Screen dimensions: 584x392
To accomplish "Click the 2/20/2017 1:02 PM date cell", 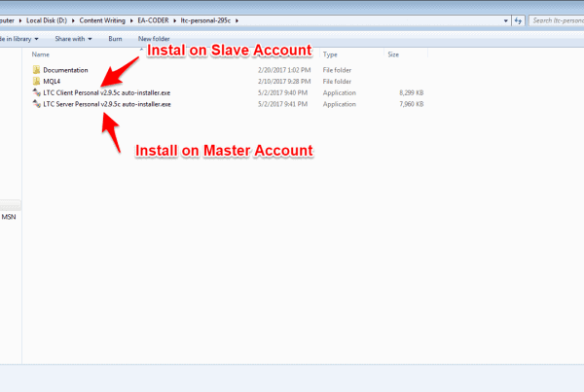I will tap(284, 70).
